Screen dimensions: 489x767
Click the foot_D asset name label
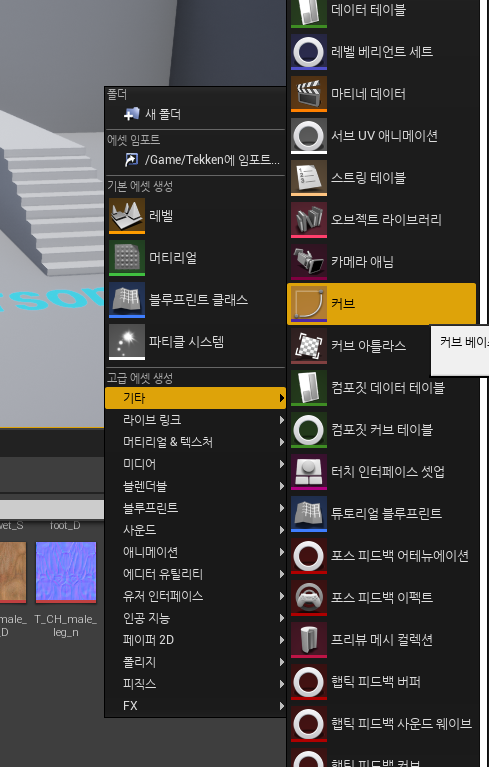[x=65, y=526]
